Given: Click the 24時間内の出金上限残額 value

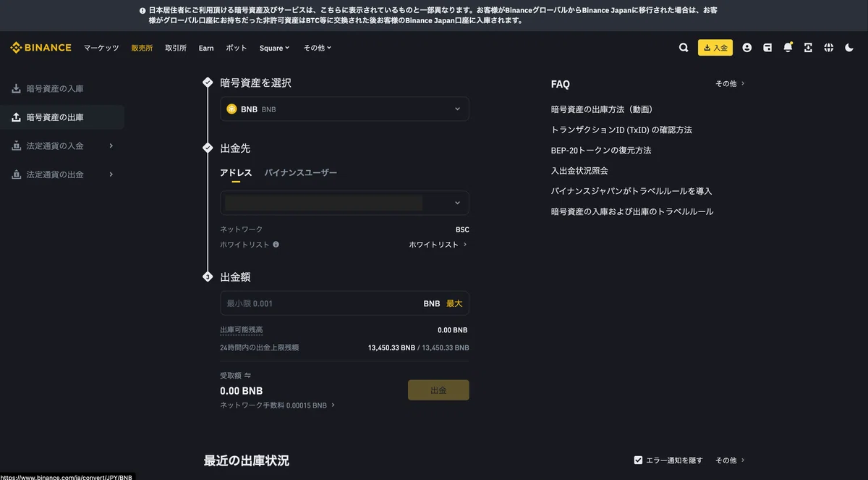Looking at the screenshot, I should tap(418, 348).
